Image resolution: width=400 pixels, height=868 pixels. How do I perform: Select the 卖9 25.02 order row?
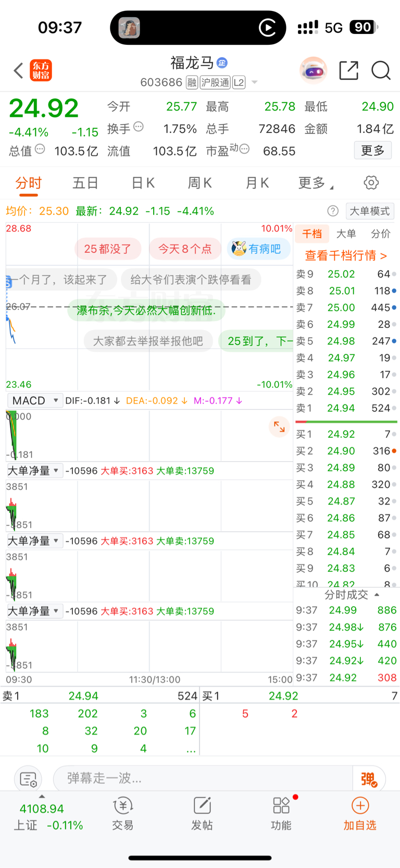click(346, 274)
